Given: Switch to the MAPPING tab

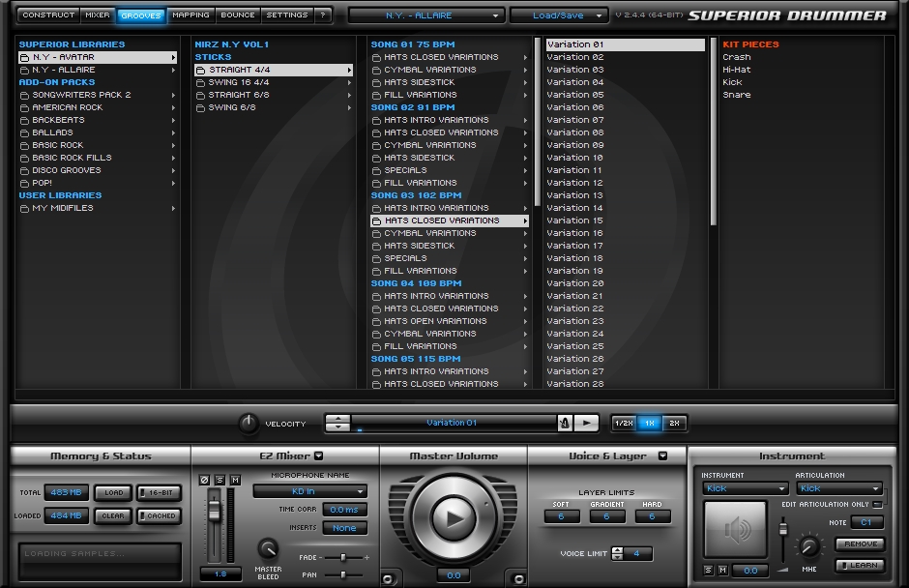Looking at the screenshot, I should [x=191, y=15].
